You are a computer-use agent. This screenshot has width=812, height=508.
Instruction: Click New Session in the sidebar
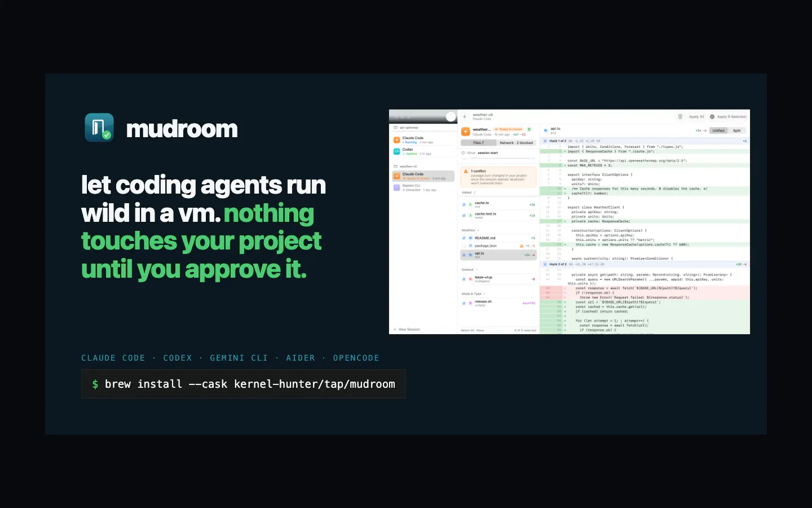click(x=407, y=329)
